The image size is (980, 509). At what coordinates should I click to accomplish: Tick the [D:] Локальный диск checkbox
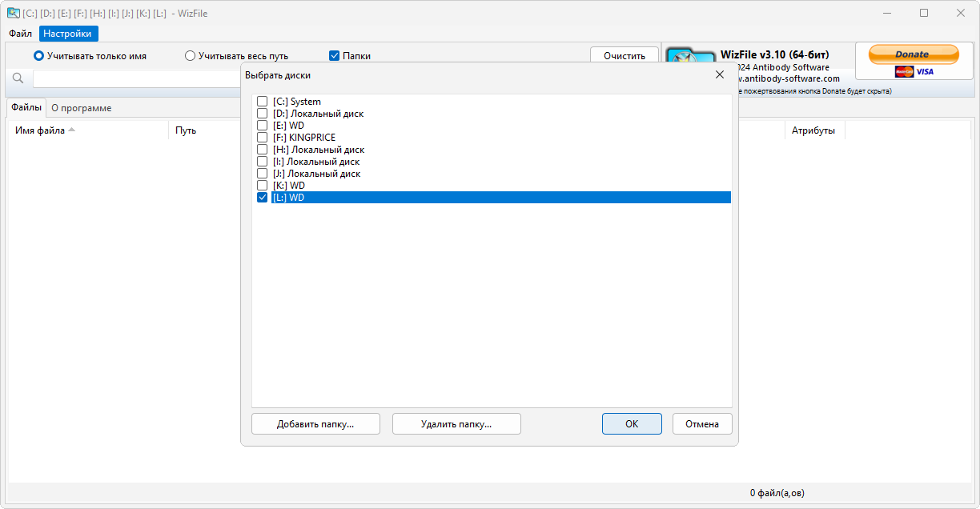coord(262,114)
